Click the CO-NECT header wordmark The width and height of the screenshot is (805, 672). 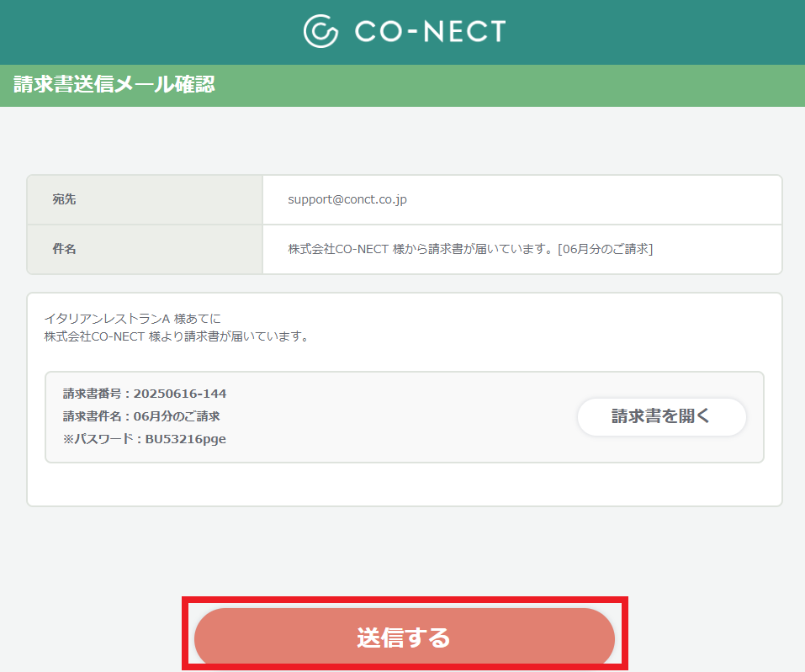click(430, 31)
